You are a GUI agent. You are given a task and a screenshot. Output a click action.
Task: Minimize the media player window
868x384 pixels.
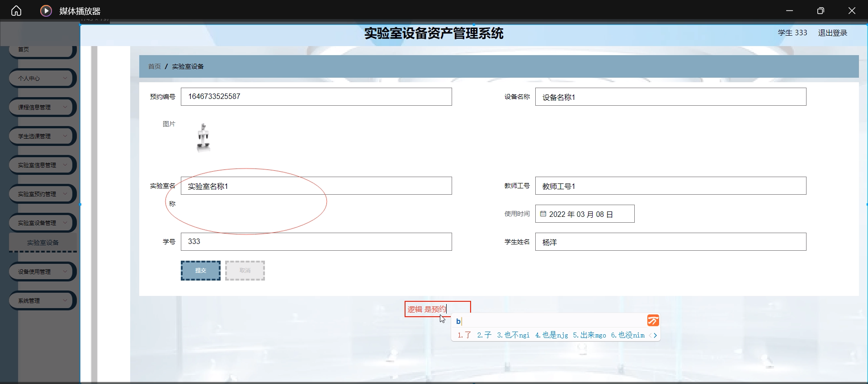[789, 10]
